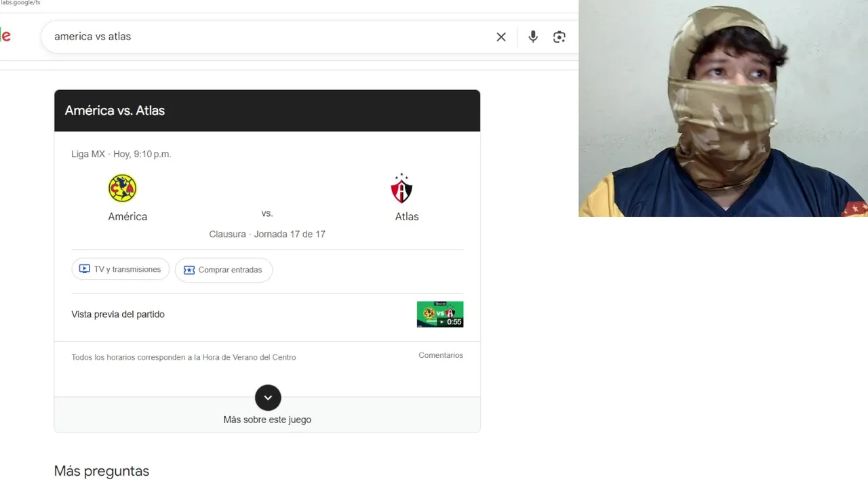The height and width of the screenshot is (488, 868).
Task: Click Comprar entradas button
Action: pos(224,270)
